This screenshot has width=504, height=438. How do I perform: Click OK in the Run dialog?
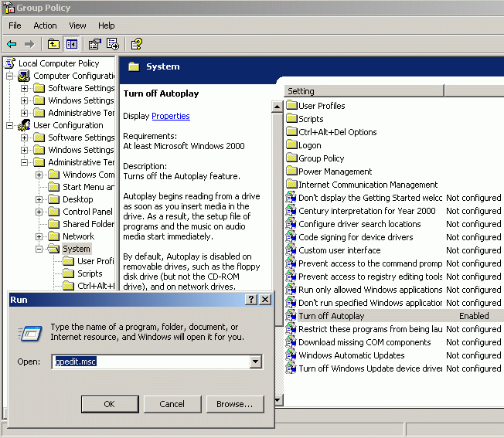point(109,404)
